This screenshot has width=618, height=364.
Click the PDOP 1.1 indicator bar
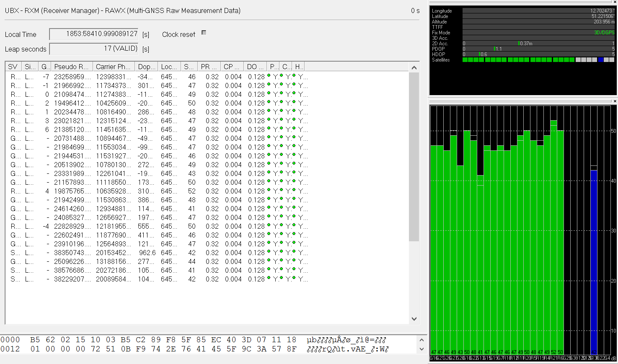495,49
